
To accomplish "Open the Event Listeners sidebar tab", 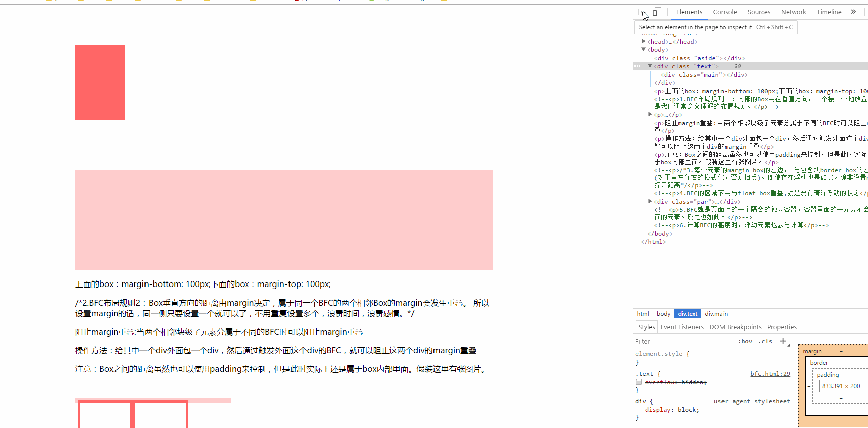I will click(x=682, y=327).
